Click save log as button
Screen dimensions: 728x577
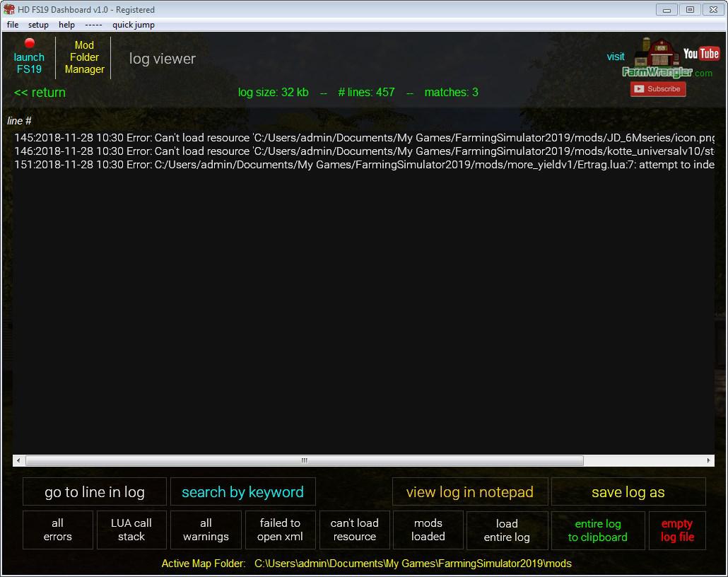628,492
